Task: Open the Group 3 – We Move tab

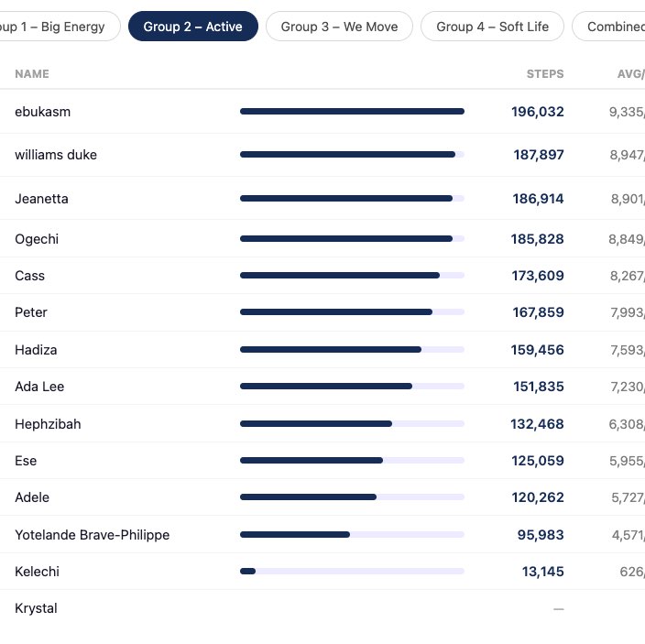Action: [339, 27]
